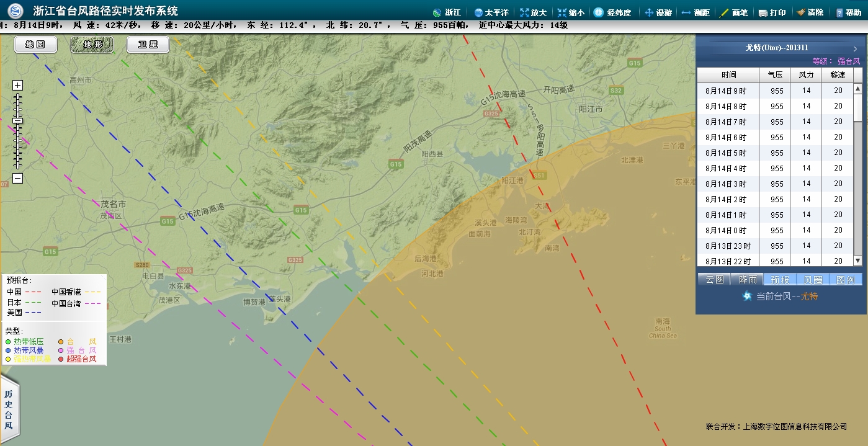Switch base layer to 地形 terrain

[x=91, y=45]
